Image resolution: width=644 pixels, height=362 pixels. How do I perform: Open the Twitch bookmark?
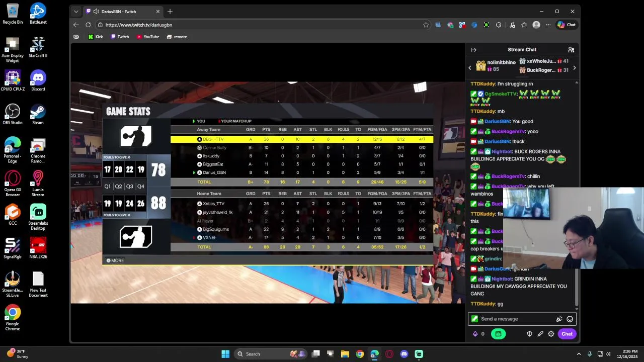(x=120, y=37)
